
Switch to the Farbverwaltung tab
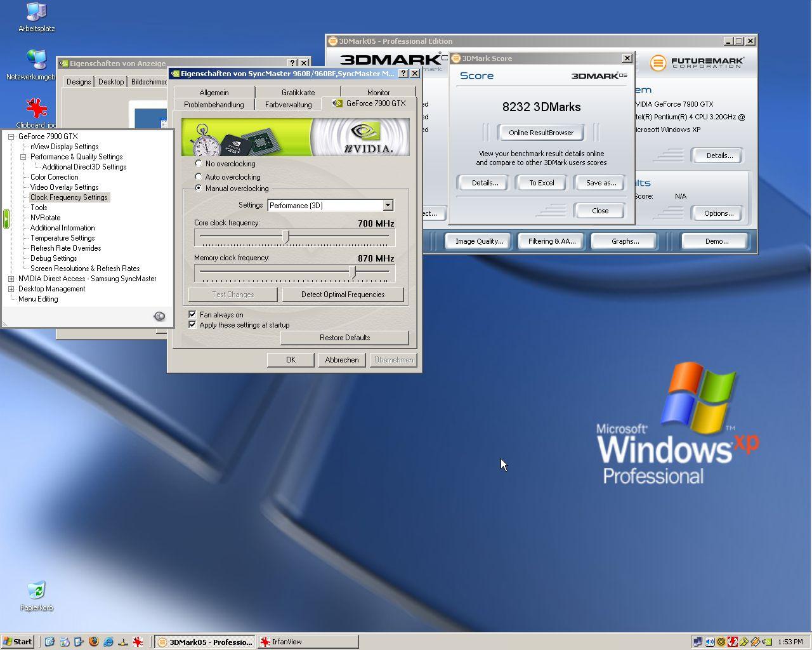coord(288,104)
